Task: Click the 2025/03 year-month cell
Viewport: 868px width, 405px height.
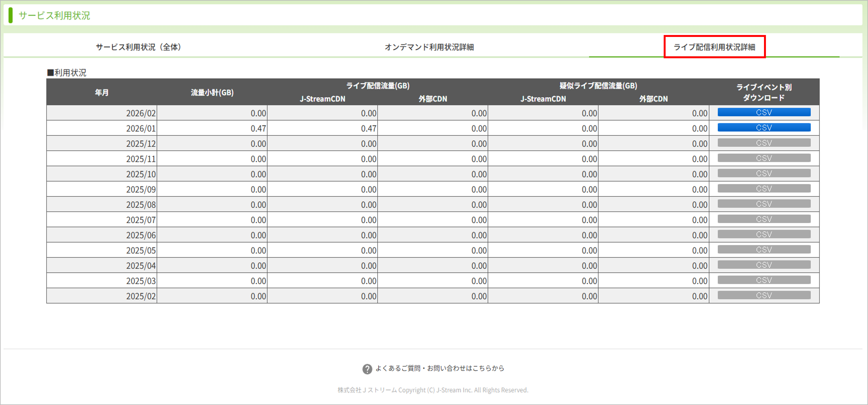Action: click(x=102, y=281)
